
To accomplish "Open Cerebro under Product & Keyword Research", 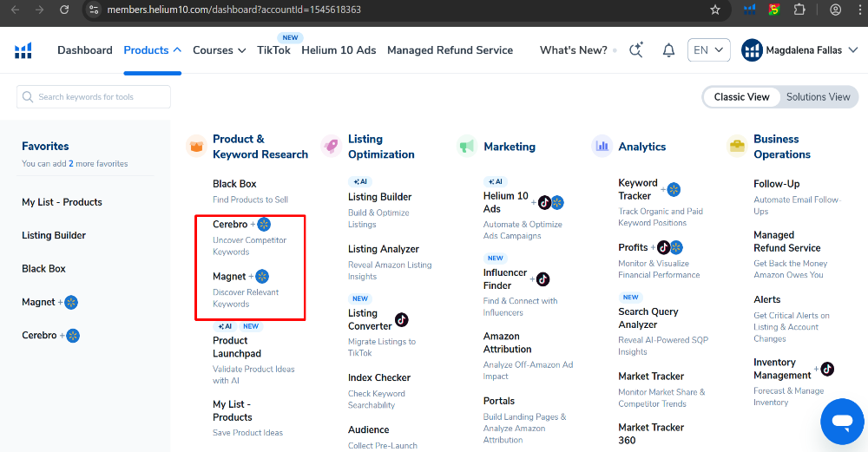I will click(x=230, y=225).
